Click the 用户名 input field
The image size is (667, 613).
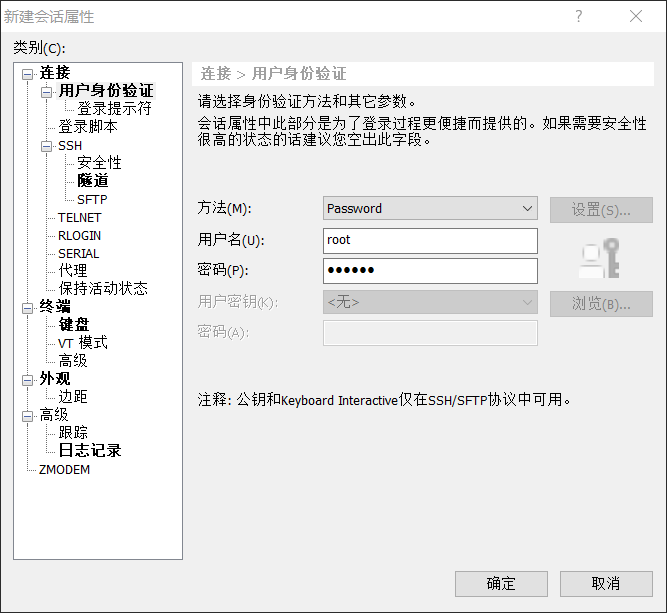coord(430,241)
